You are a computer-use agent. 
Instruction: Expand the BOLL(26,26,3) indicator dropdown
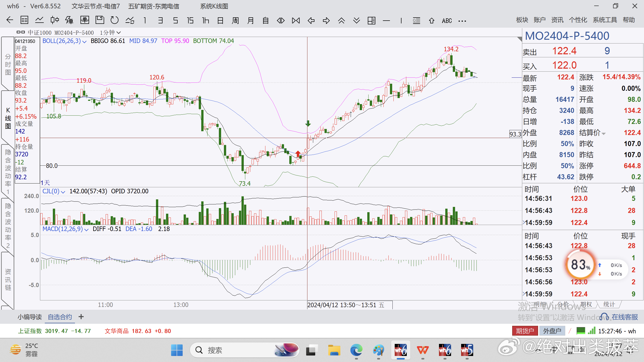[85, 41]
